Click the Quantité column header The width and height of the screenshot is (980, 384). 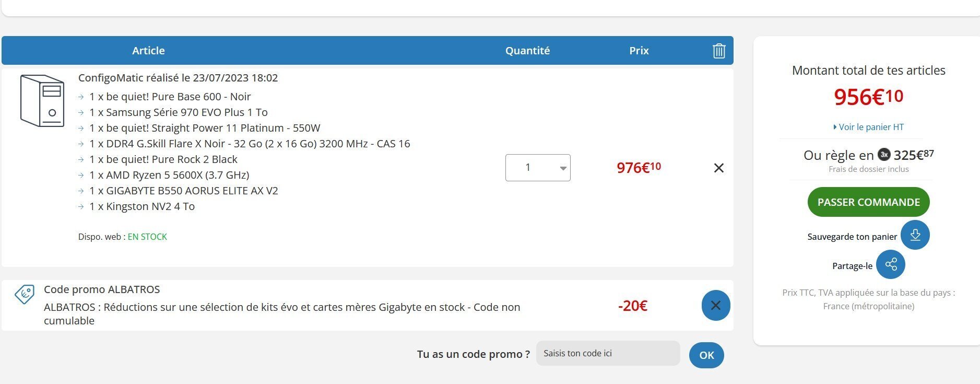pos(527,51)
